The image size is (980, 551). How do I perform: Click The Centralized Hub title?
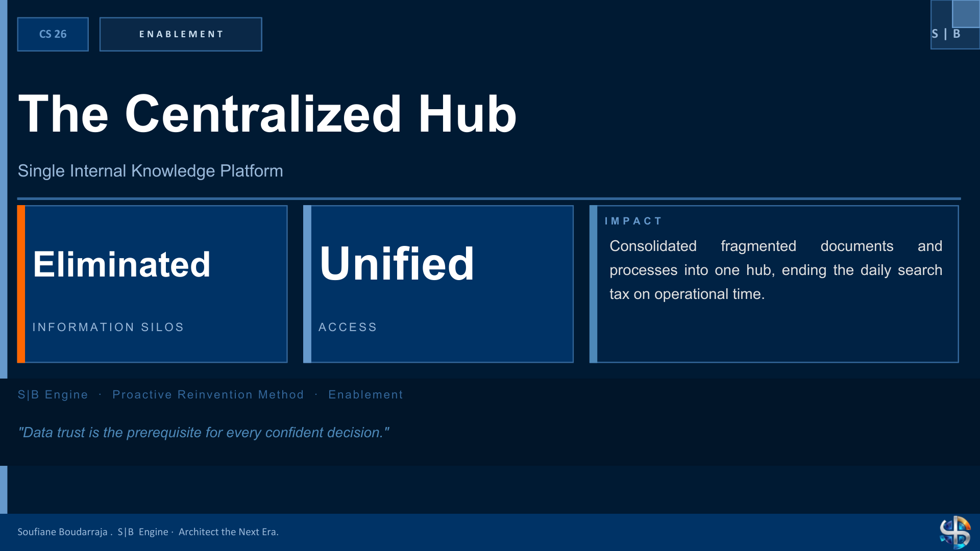[267, 114]
